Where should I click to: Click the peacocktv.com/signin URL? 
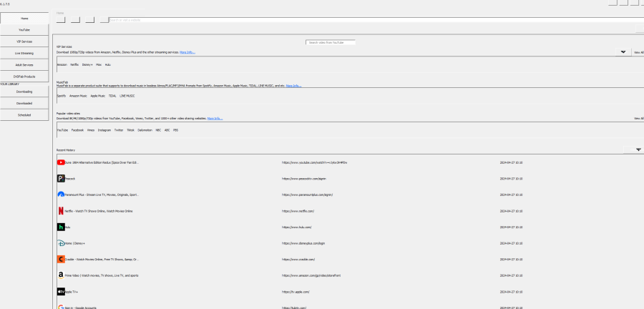point(304,179)
